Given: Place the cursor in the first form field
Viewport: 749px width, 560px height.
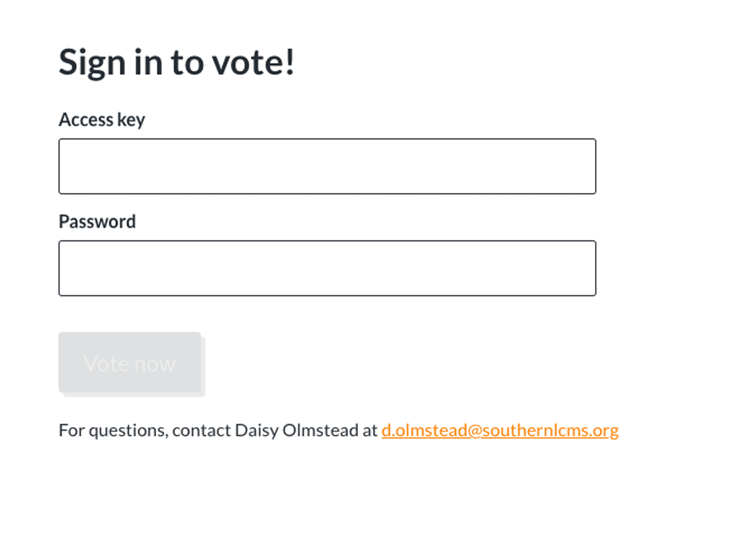Looking at the screenshot, I should click(327, 166).
